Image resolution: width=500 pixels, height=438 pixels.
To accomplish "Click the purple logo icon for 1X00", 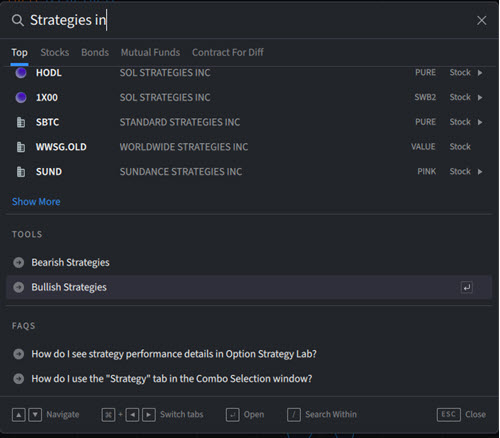I will point(21,97).
